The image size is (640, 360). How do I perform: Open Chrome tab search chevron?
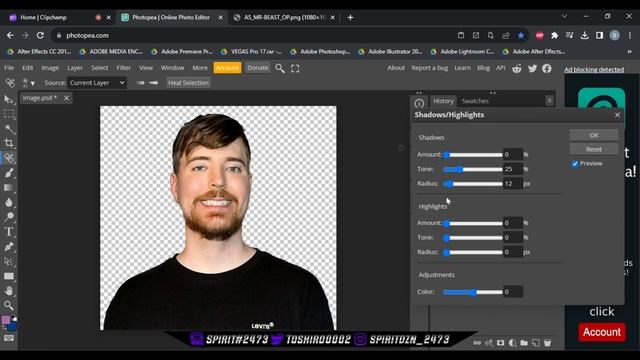[564, 16]
